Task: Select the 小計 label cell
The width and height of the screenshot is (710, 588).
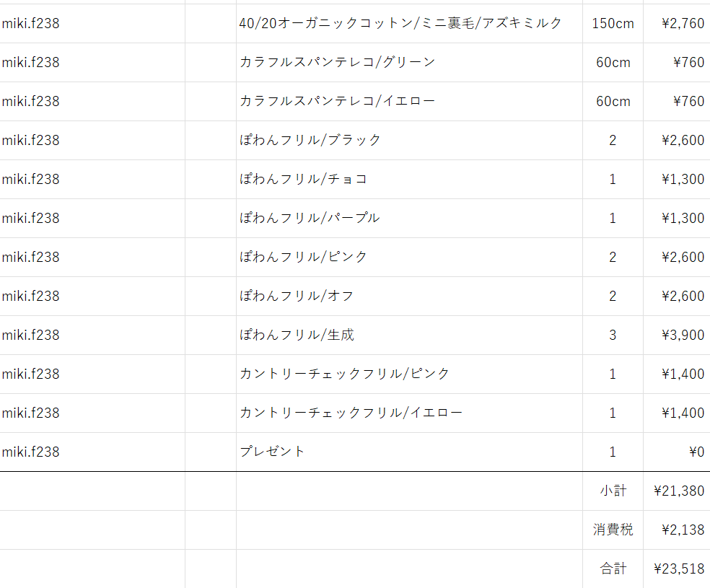Action: pos(613,491)
